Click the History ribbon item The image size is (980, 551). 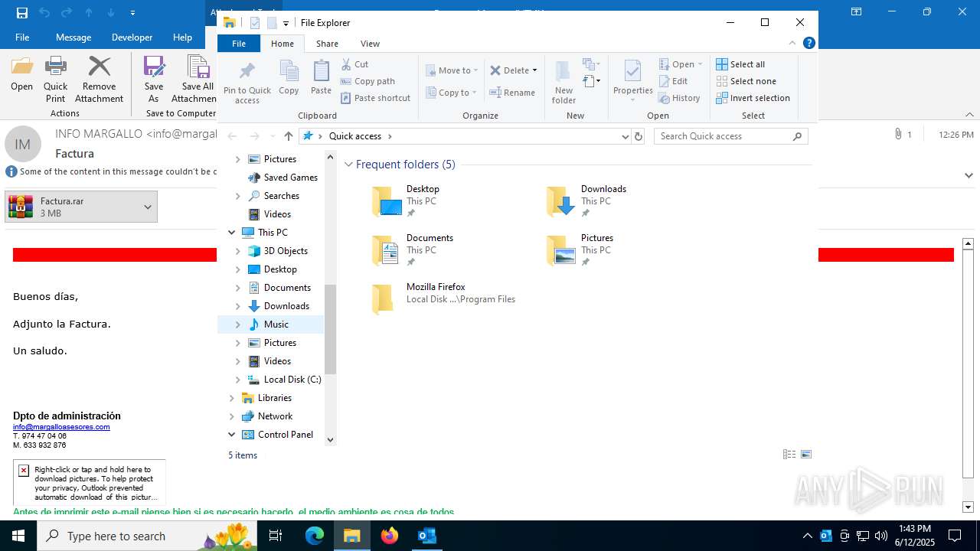click(x=679, y=98)
